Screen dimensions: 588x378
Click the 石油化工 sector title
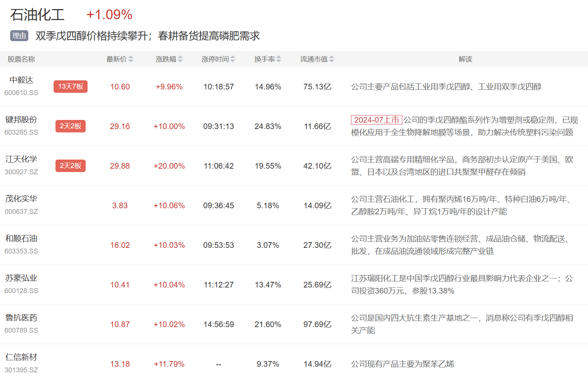(37, 15)
